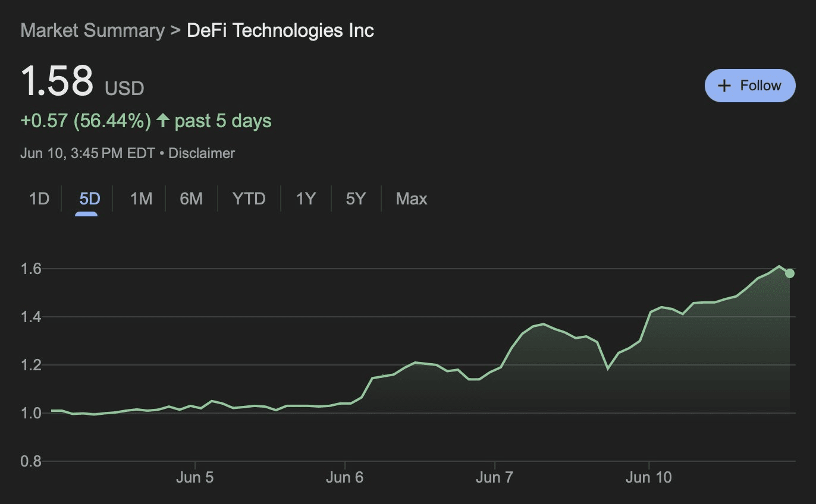This screenshot has height=504, width=816.
Task: Choose the 1Y range tab
Action: pyautogui.click(x=306, y=199)
